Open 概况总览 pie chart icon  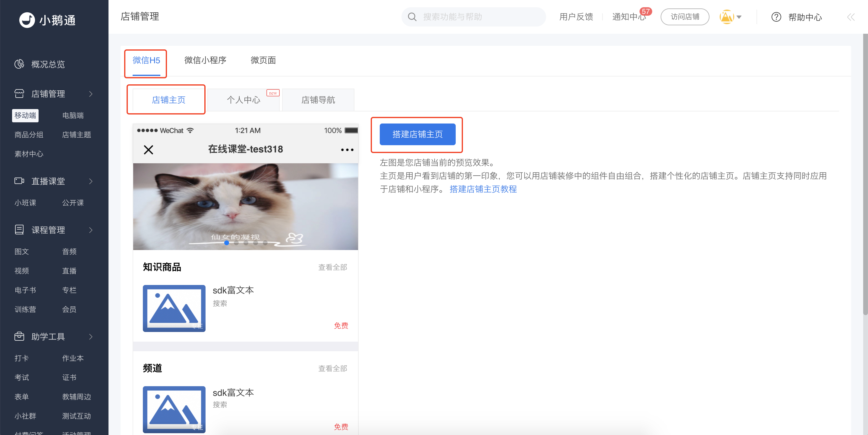[19, 64]
